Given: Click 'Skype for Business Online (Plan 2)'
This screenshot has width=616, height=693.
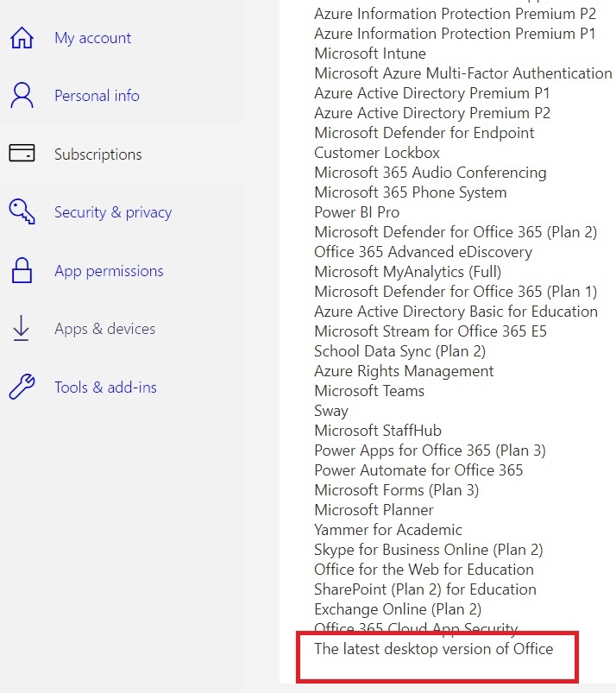Looking at the screenshot, I should click(428, 550).
